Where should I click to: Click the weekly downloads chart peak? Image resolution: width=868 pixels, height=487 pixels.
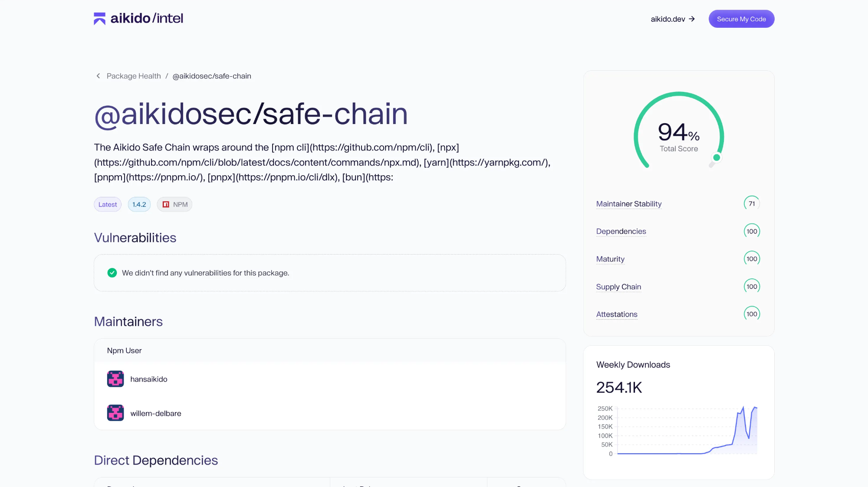(743, 408)
